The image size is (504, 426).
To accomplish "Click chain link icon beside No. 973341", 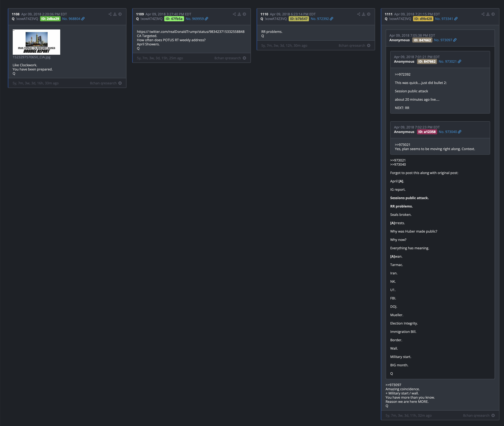I will tap(456, 19).
